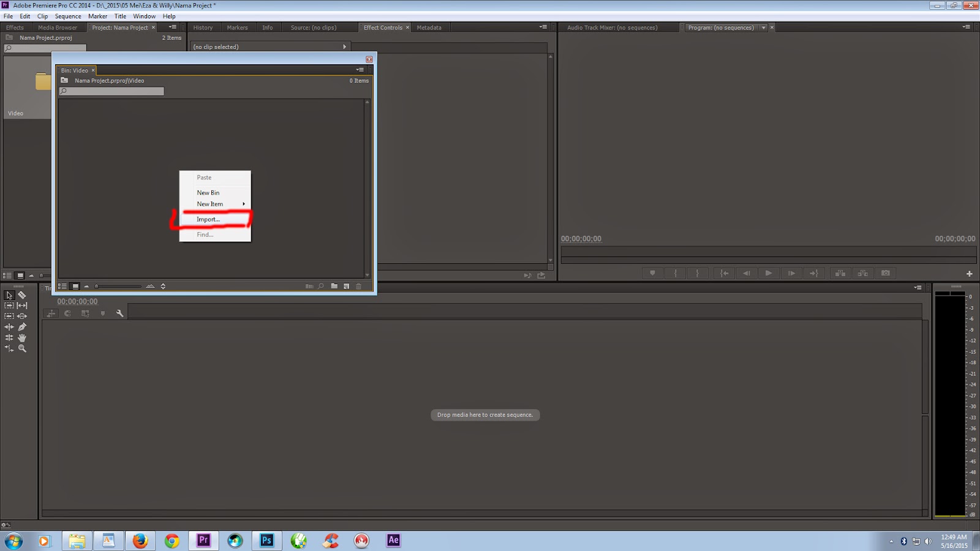Select the Razor tool
The width and height of the screenshot is (980, 551).
click(22, 295)
